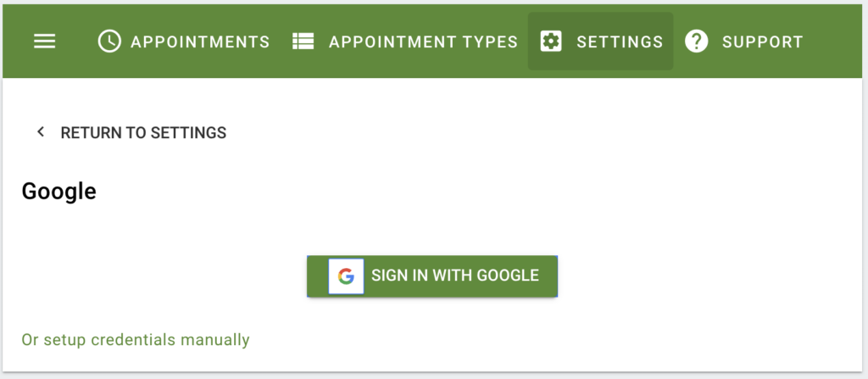Screen dimensions: 868x379
Task: Click the Google G logo
Action: pos(346,276)
